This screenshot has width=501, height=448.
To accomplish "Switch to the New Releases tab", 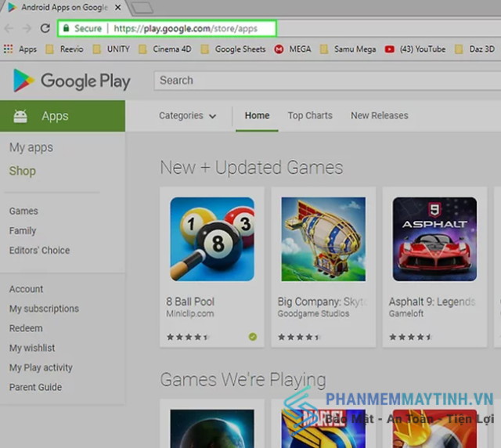I will 379,115.
